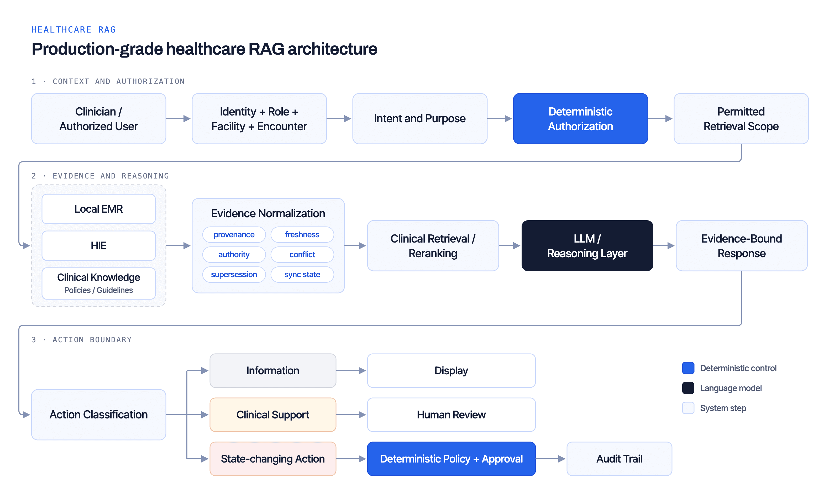Click the Deterministic control blue legend swatch
The height and width of the screenshot is (504, 840).
(x=688, y=368)
